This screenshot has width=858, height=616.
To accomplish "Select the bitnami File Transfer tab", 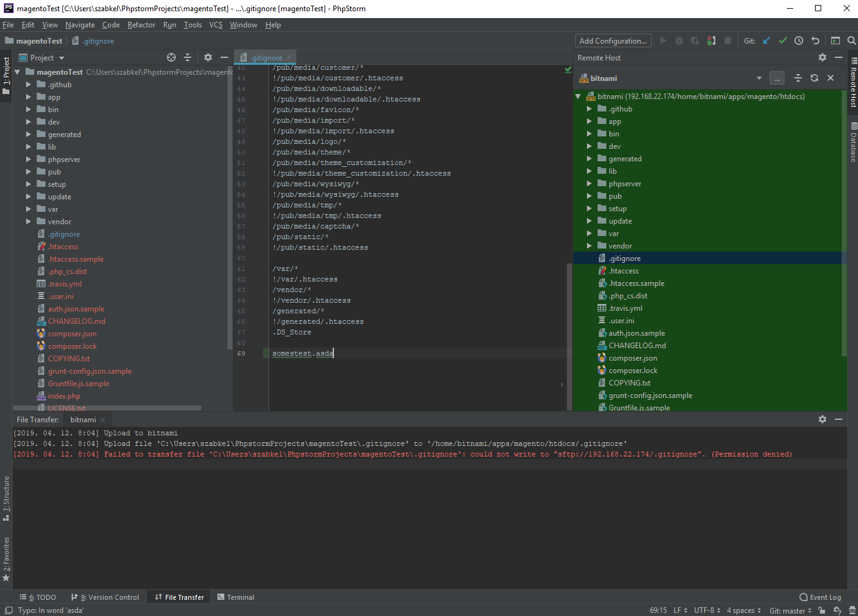I will click(83, 419).
